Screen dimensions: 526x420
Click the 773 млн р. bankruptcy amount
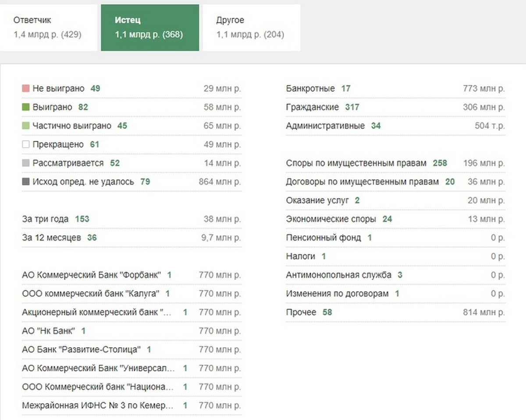(484, 89)
